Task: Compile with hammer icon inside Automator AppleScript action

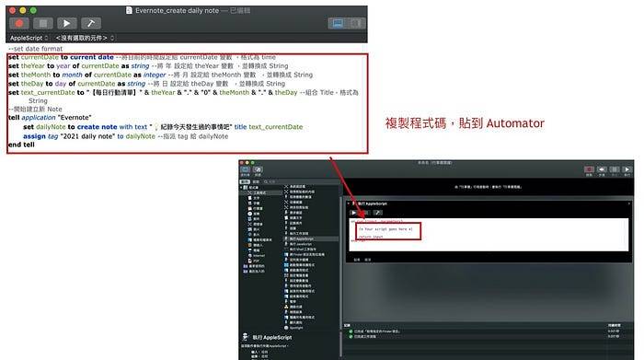Action: point(378,213)
